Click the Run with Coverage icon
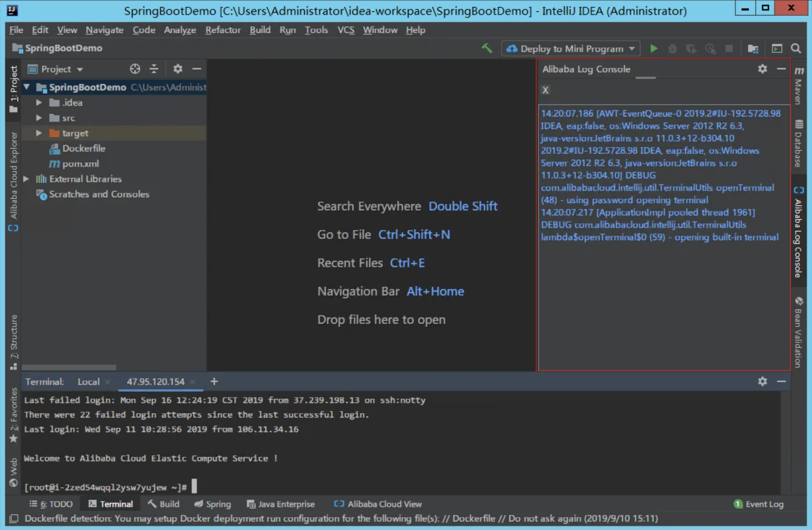Screen dimensions: 812x530 691,49
